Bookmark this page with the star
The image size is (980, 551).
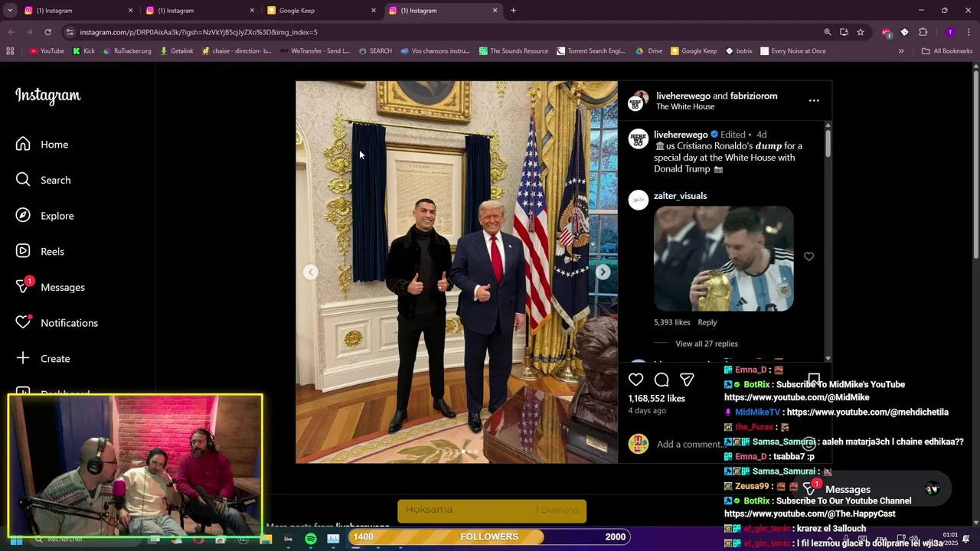[x=861, y=32]
